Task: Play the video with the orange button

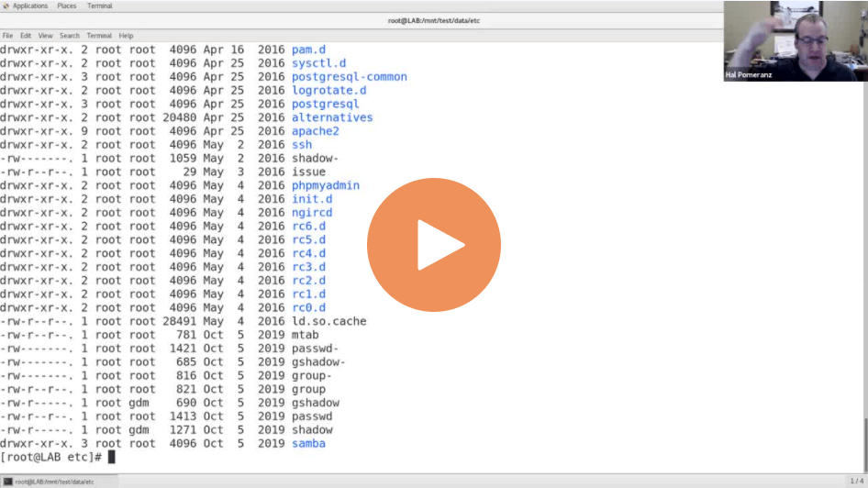Action: coord(434,245)
